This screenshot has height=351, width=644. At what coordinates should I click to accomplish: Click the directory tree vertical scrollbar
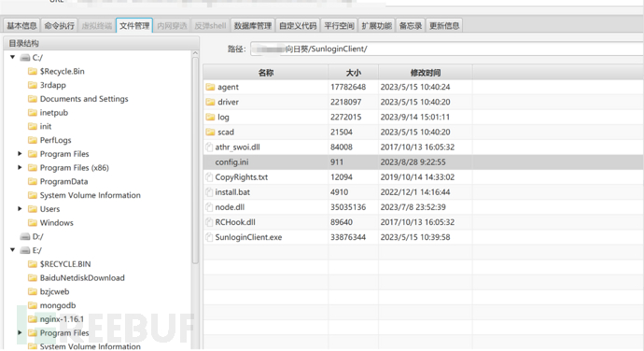[x=195, y=161]
